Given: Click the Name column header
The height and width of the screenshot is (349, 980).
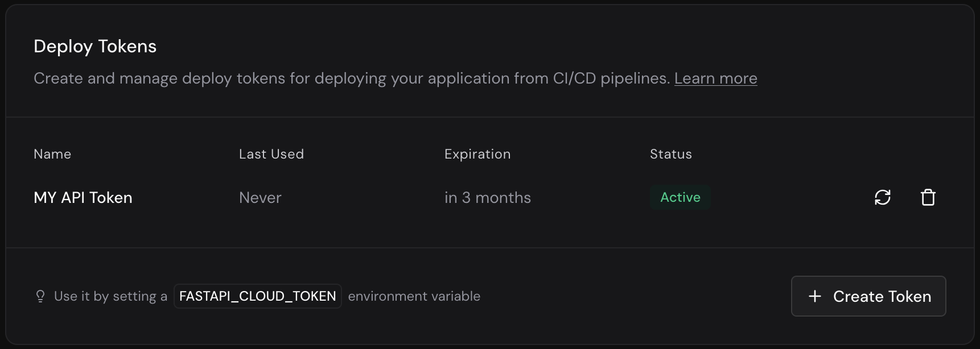Looking at the screenshot, I should click(x=52, y=154).
